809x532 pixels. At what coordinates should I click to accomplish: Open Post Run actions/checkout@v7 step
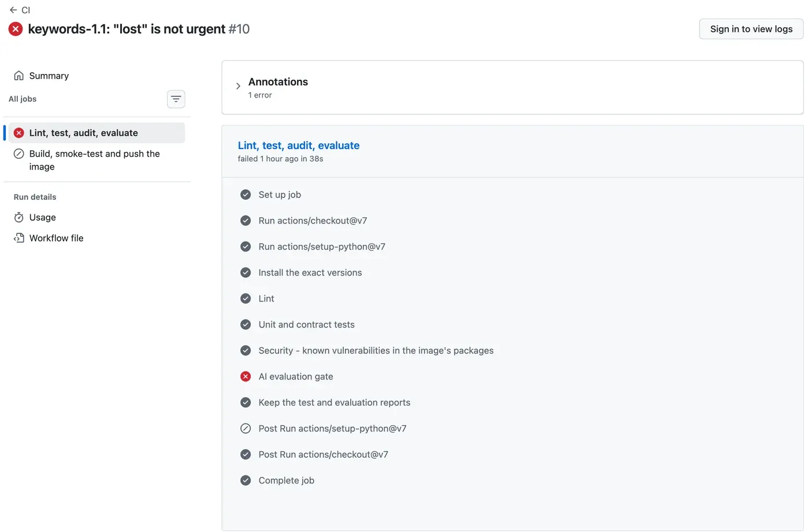pos(324,455)
